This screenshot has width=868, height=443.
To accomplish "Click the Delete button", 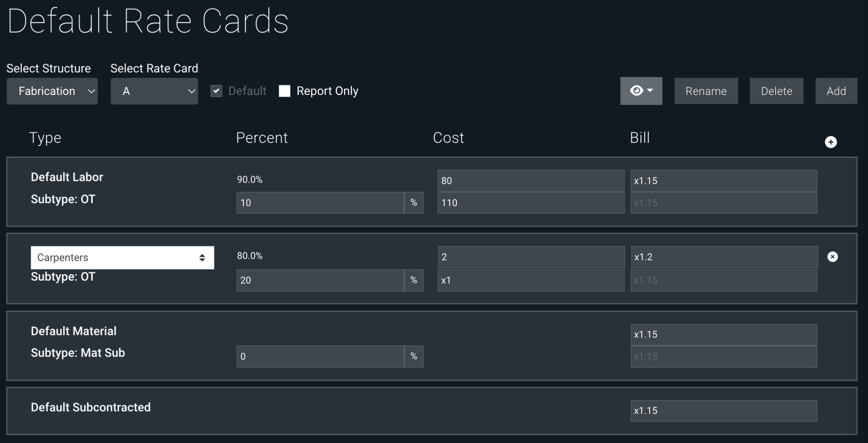I will pos(776,91).
